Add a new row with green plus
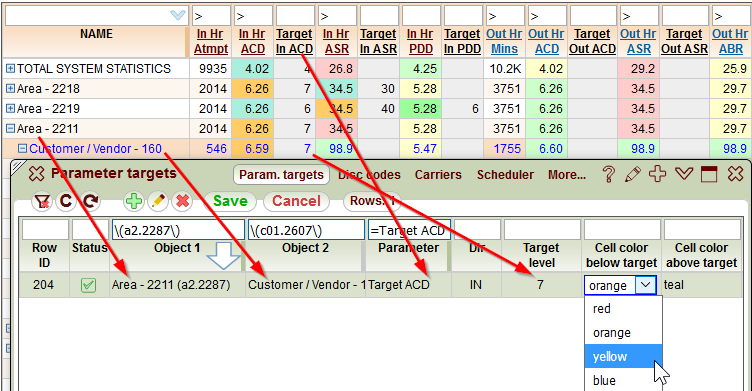 [134, 201]
